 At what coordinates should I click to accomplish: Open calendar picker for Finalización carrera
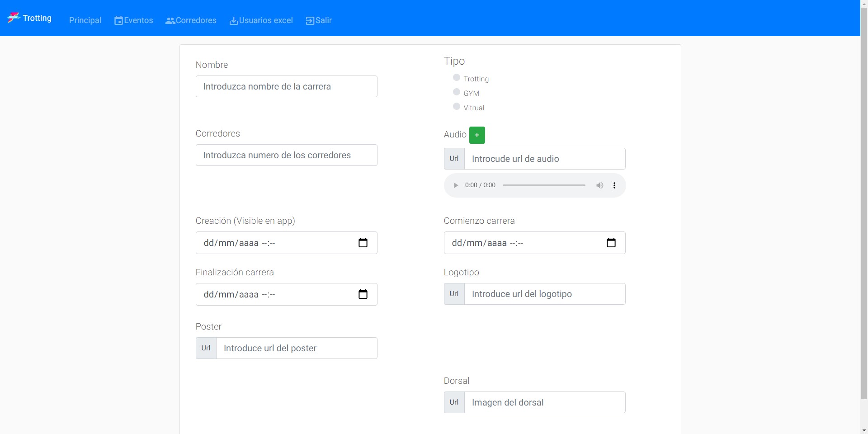tap(363, 294)
